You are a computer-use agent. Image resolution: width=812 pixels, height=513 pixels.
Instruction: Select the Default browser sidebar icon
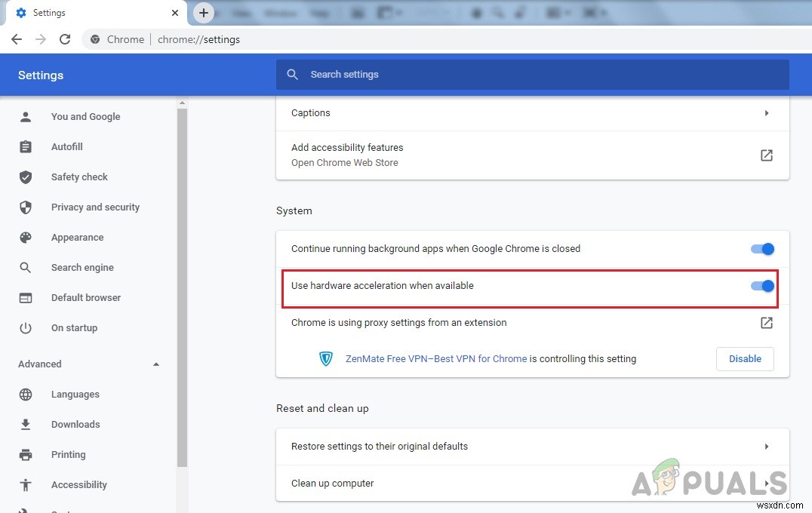[x=26, y=297]
